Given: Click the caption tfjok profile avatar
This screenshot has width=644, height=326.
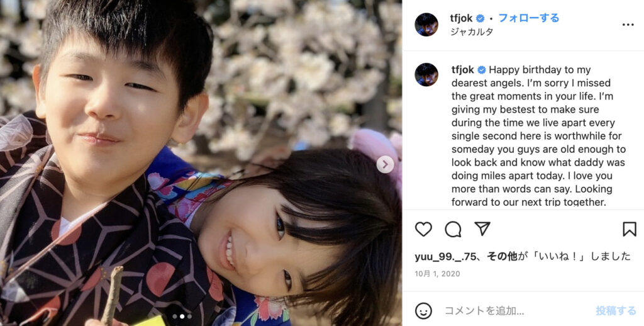Looking at the screenshot, I should 426,75.
